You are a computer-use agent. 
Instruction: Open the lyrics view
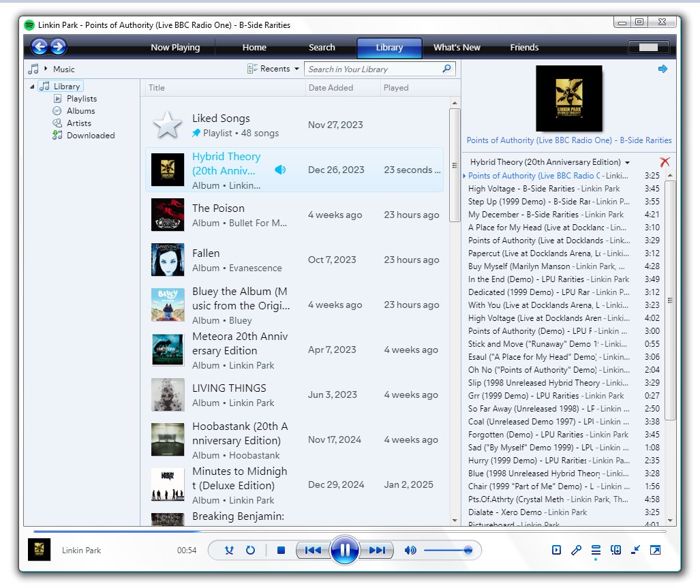[x=576, y=550]
